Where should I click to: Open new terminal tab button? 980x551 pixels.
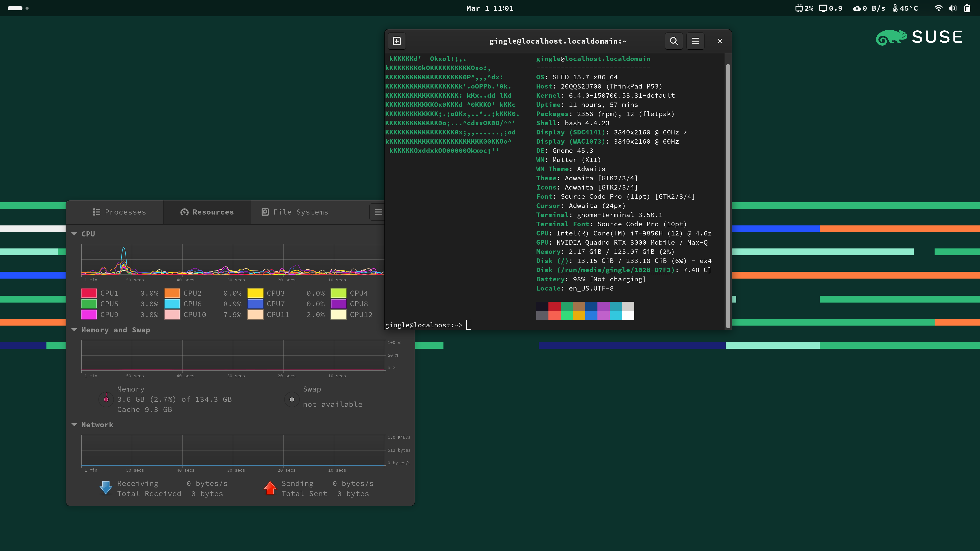(397, 41)
